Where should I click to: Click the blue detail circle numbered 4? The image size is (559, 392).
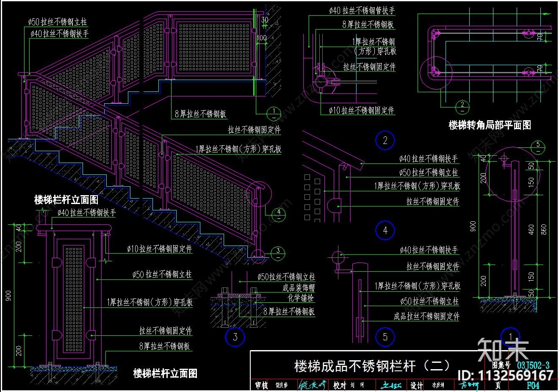pyautogui.click(x=385, y=230)
